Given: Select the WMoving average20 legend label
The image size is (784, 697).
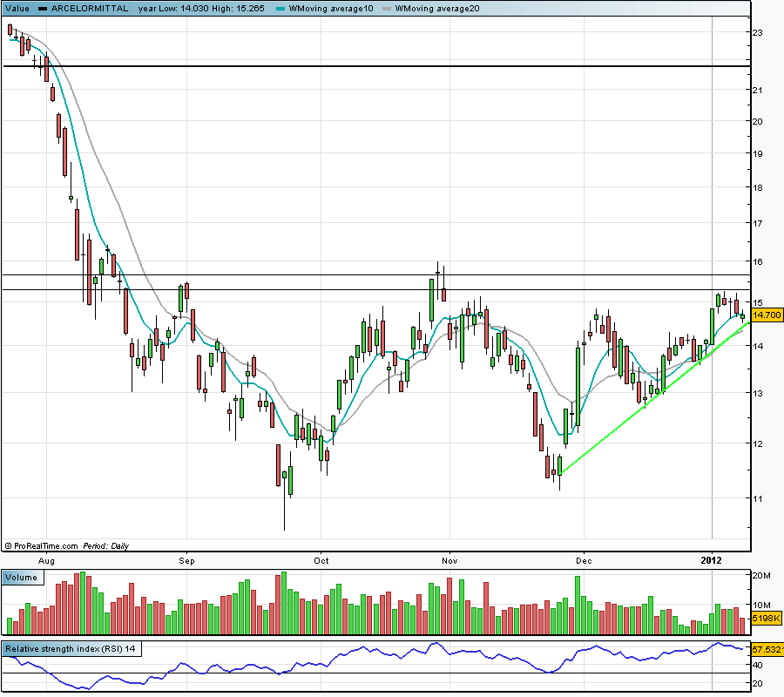Looking at the screenshot, I should [x=437, y=9].
